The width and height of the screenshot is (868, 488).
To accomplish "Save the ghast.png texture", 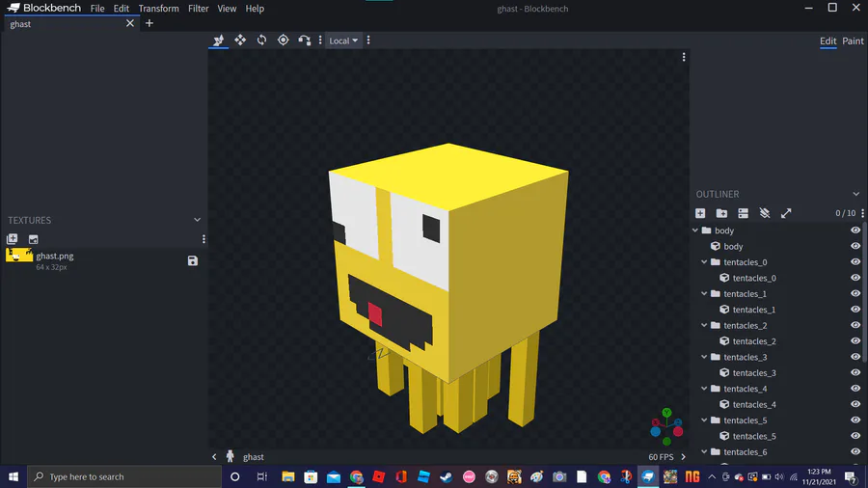I will pyautogui.click(x=193, y=260).
